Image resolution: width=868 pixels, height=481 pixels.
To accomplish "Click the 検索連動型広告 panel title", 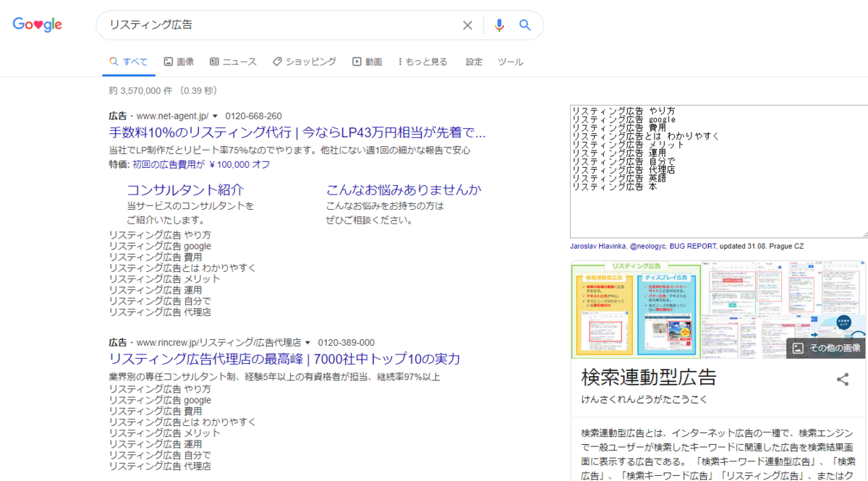I will pos(649,378).
